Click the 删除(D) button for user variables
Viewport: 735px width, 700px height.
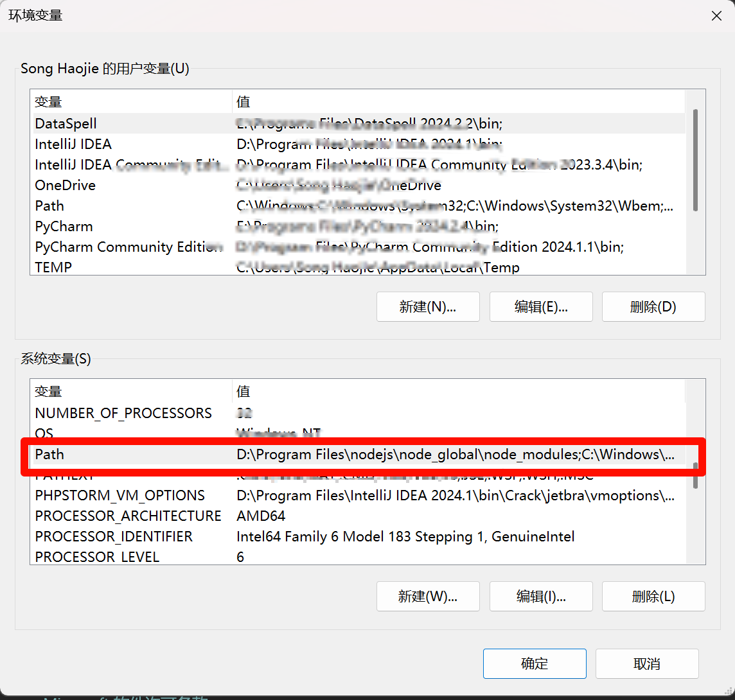click(653, 306)
